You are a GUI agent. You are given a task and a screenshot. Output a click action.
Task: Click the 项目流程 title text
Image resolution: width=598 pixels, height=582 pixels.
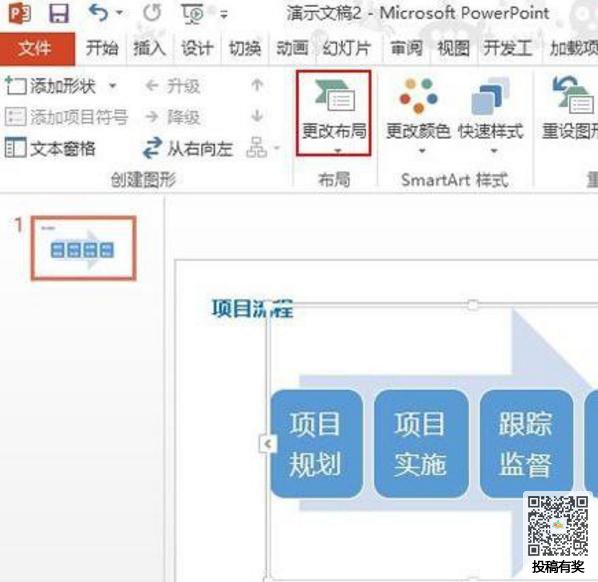[252, 309]
